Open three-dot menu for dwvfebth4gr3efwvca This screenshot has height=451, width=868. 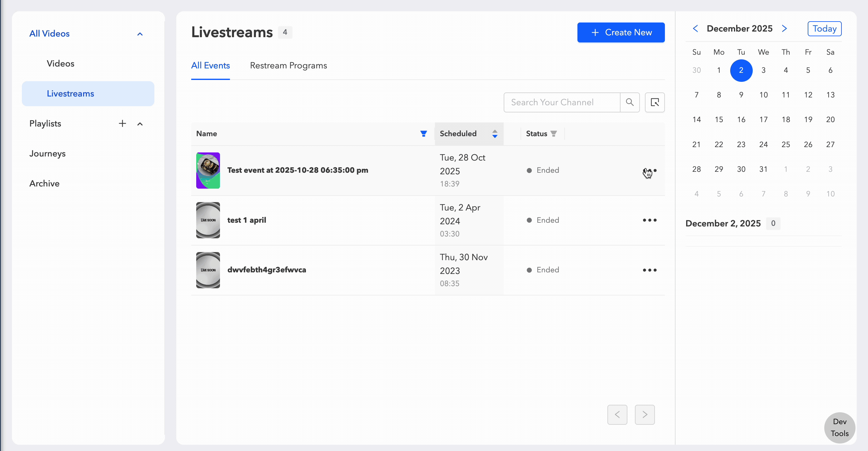[x=649, y=270]
